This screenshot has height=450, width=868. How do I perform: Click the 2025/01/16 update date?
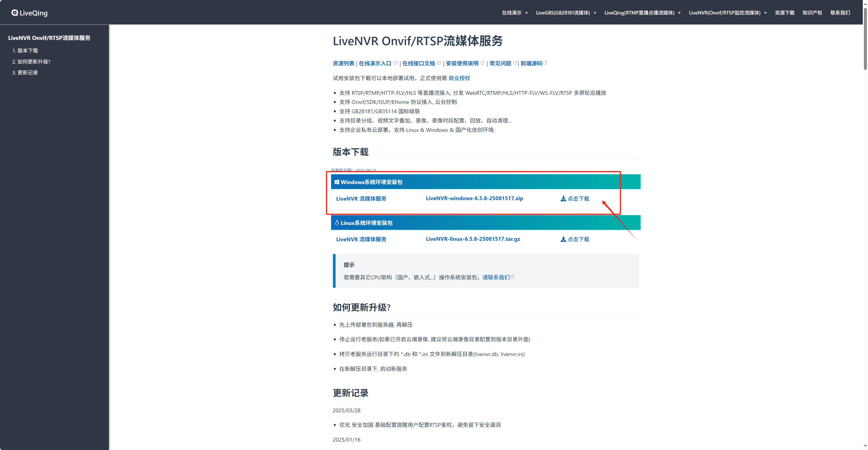tap(346, 440)
